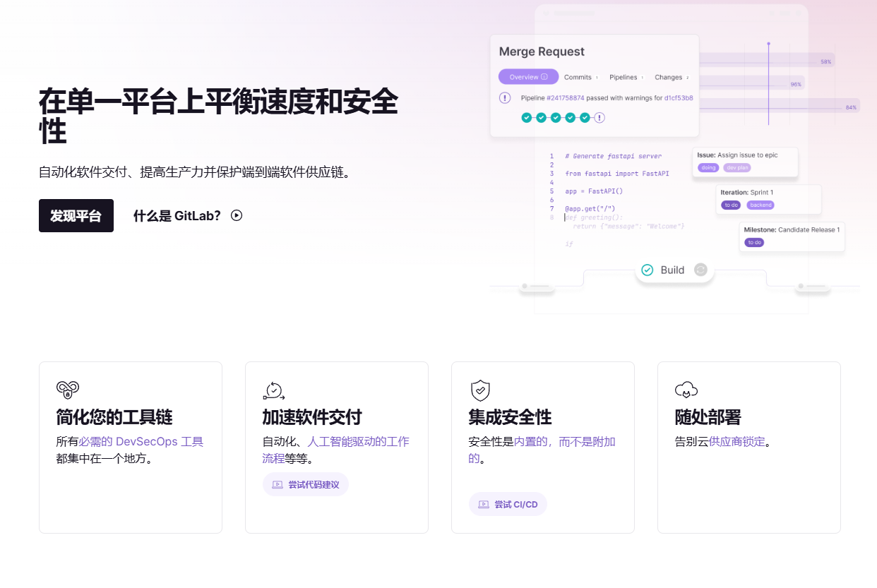
Task: Click the 加速软件交付 card heading
Action: coord(312,417)
